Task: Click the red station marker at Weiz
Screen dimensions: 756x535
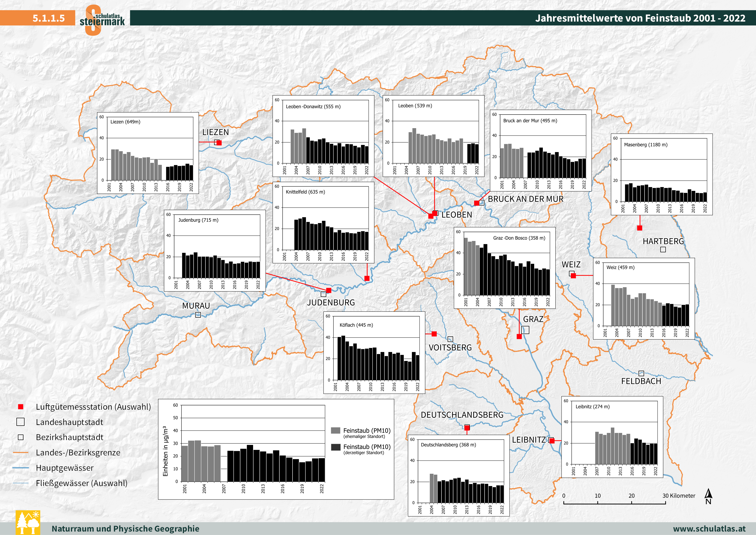Action: point(573,276)
